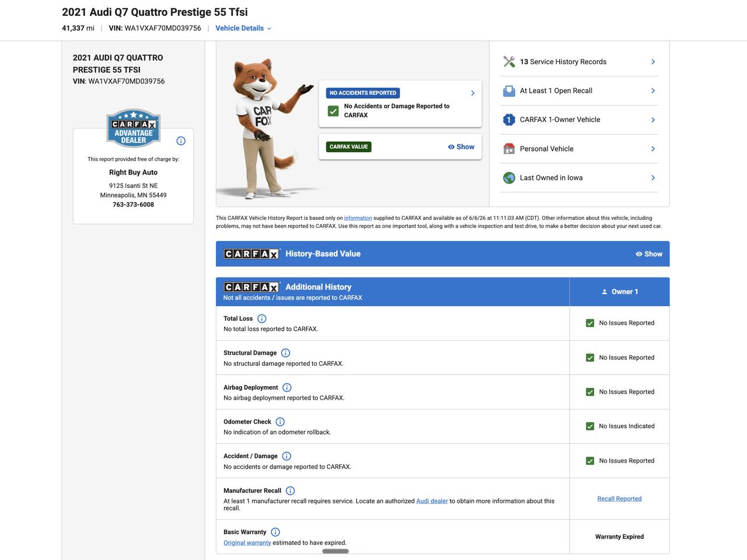Image resolution: width=747 pixels, height=560 pixels.
Task: Expand the Vehicle Details dropdown
Action: tap(243, 28)
